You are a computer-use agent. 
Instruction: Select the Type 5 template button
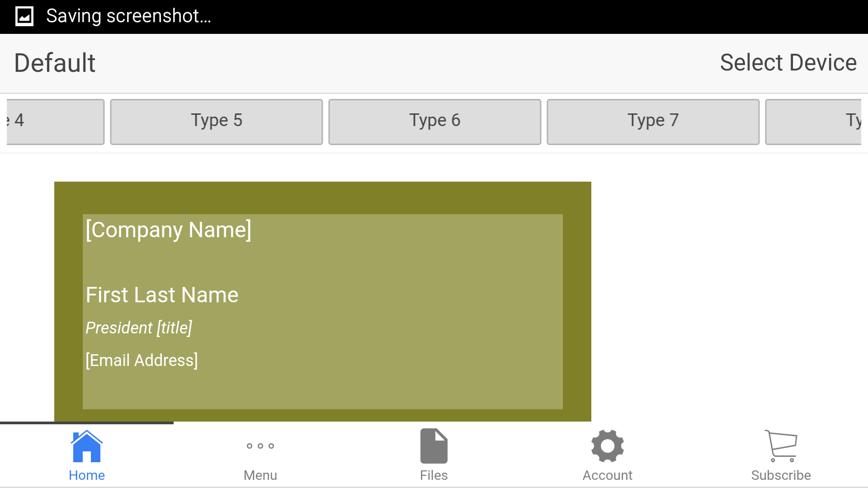[x=217, y=122]
